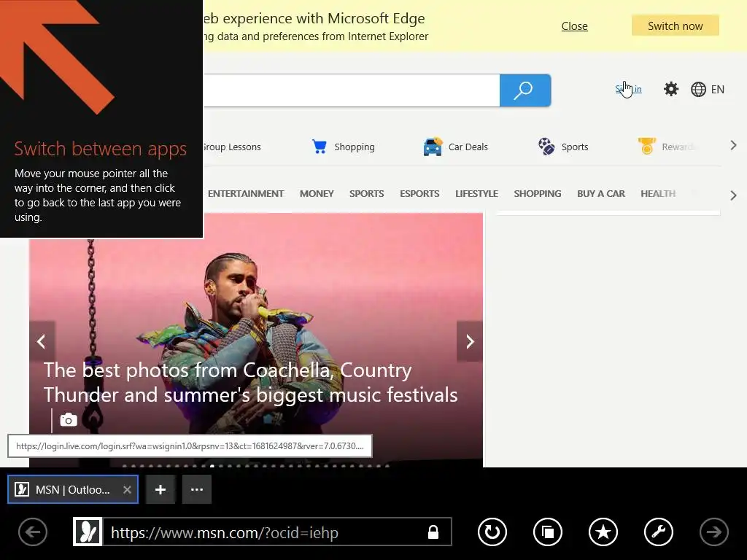Click the MSN search input field
747x560 pixels.
352,90
